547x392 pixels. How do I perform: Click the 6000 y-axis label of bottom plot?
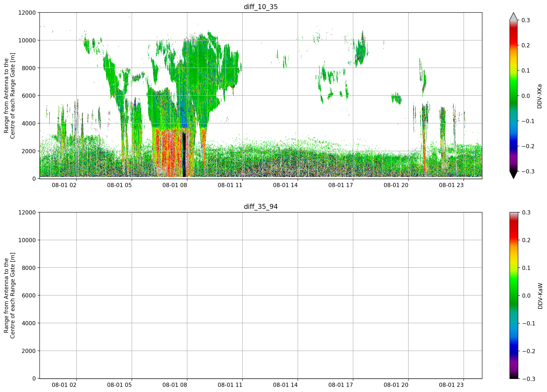29,295
